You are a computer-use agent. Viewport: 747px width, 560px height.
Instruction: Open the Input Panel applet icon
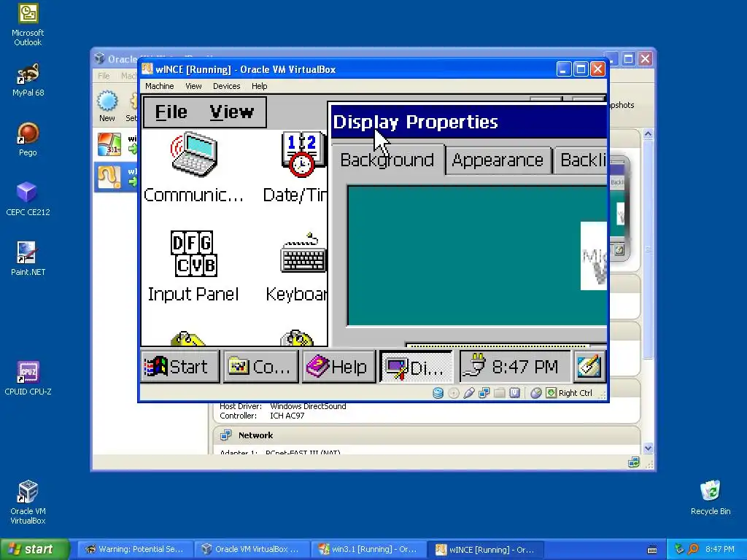coord(194,254)
